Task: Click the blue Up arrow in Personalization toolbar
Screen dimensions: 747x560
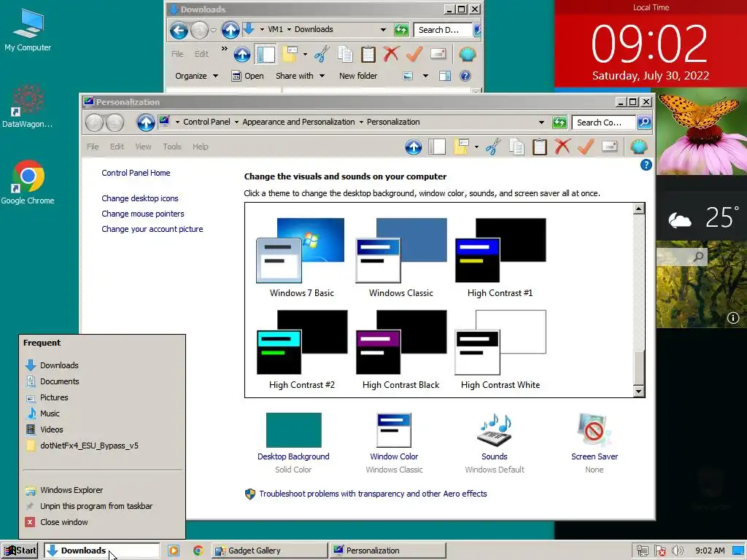Action: pos(414,147)
